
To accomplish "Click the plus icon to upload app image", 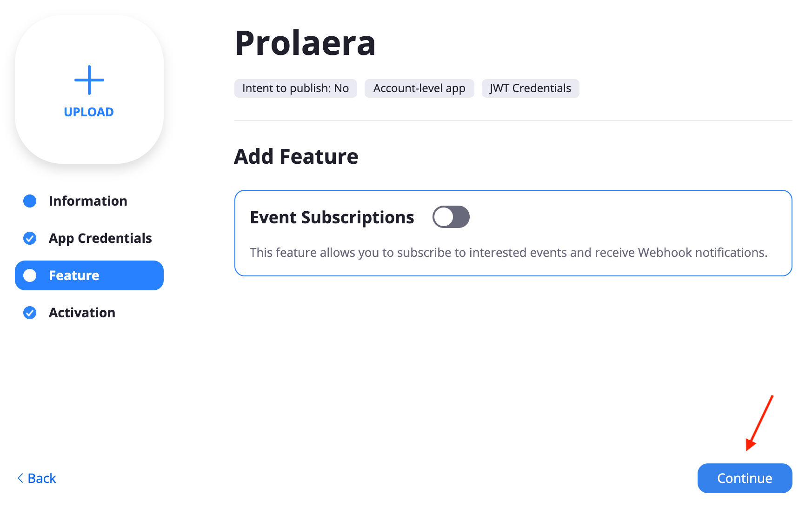I will (89, 80).
